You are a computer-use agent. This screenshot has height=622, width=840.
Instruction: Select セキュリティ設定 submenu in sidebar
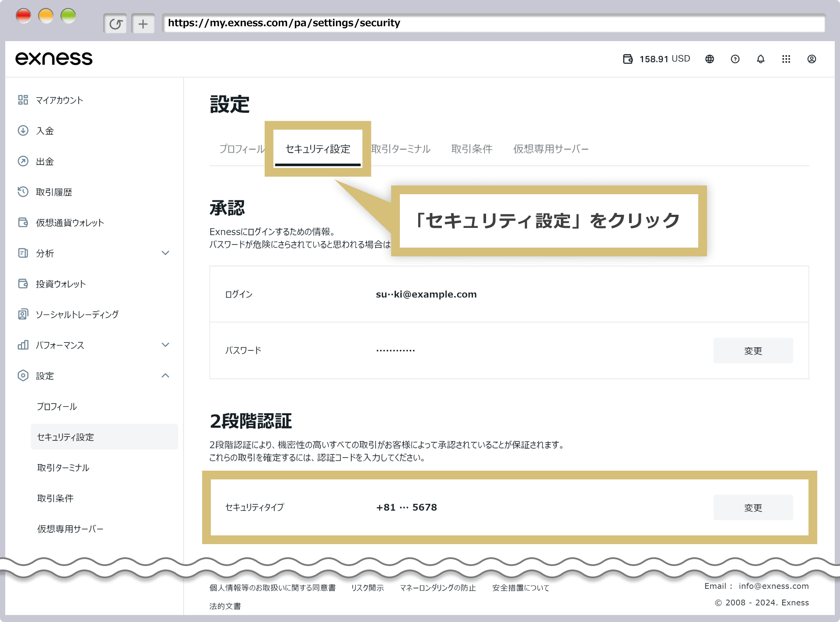tap(104, 437)
